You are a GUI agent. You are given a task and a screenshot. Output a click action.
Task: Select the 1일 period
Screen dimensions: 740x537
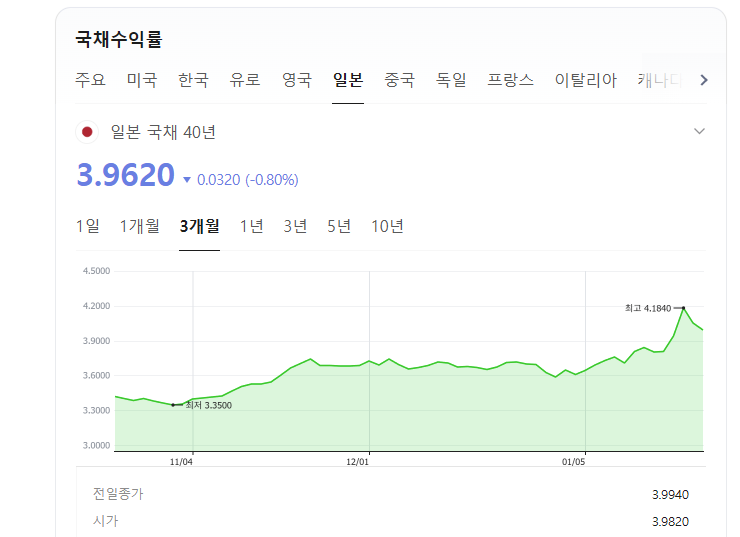(x=88, y=226)
